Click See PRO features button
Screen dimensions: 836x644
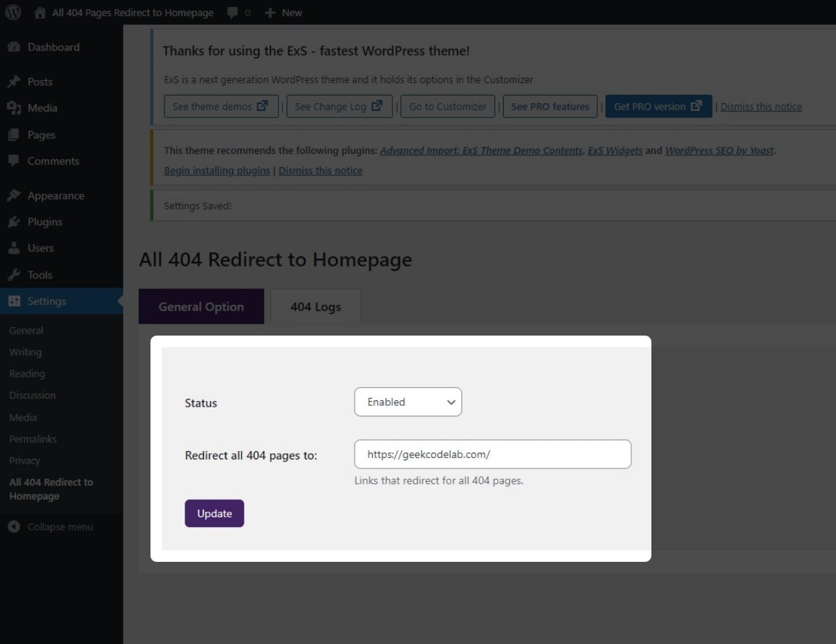tap(550, 107)
